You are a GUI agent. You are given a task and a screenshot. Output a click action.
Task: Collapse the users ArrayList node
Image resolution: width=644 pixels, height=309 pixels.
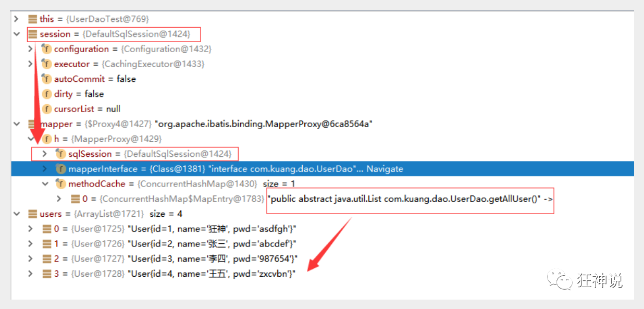[16, 214]
